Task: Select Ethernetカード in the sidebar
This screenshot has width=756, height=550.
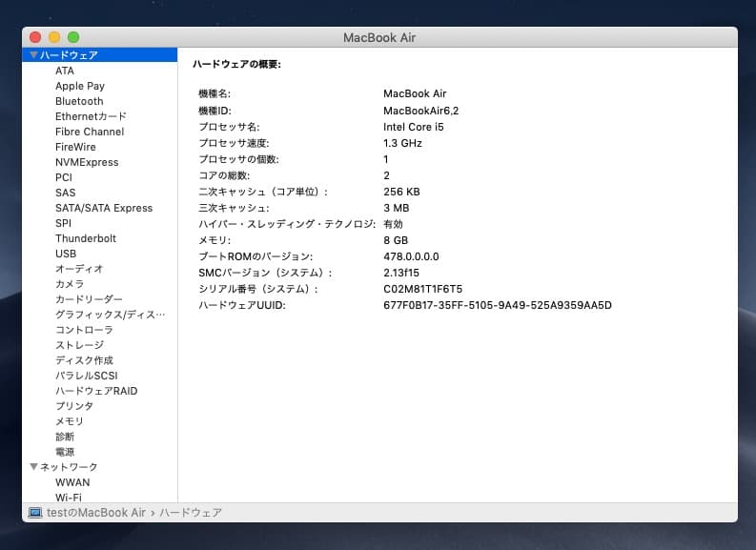Action: [x=91, y=116]
